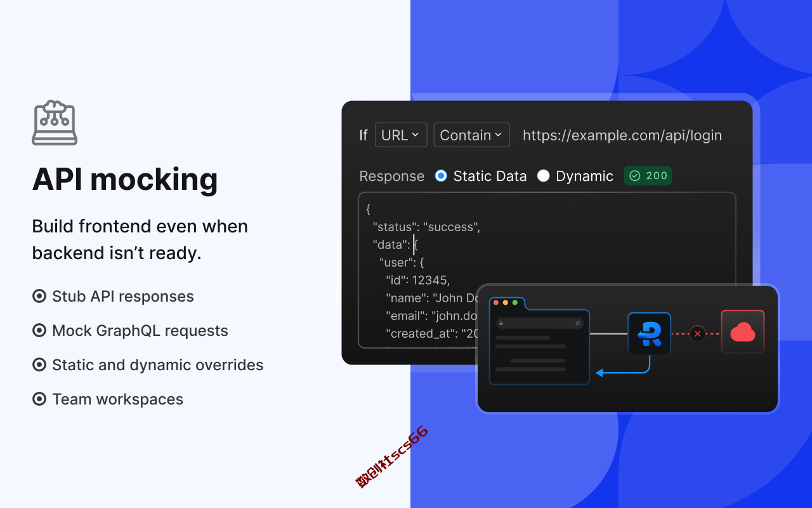Screen dimensions: 812x508
Task: Click the 200 status code badge
Action: click(648, 176)
